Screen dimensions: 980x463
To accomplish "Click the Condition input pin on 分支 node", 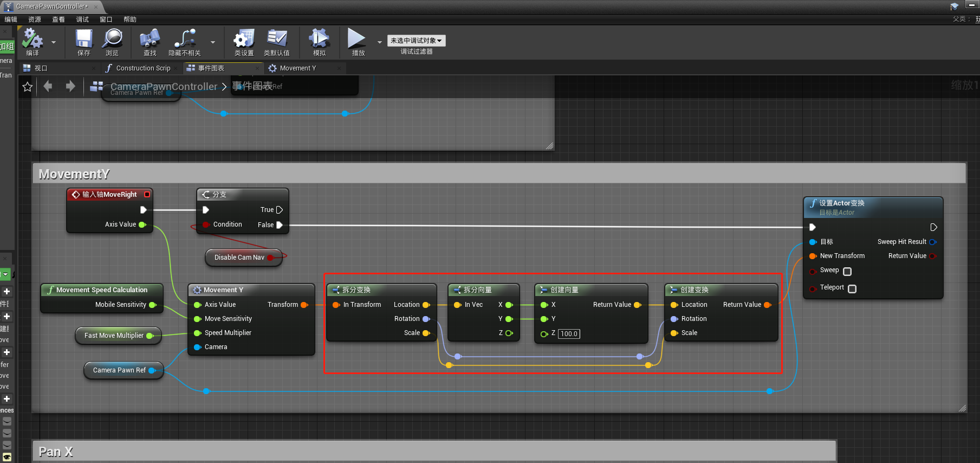I will pos(206,224).
